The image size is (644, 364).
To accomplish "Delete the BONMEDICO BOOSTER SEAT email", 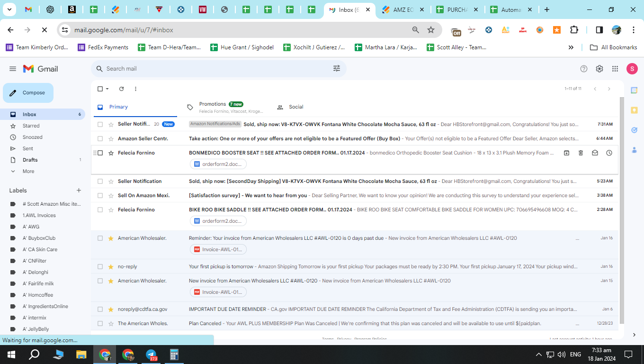I will pos(581,153).
